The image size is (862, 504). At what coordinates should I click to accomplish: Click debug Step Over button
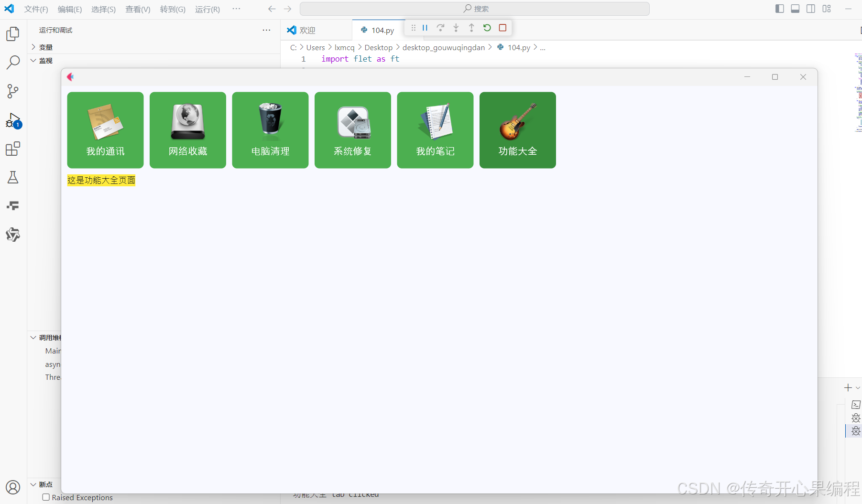point(440,28)
